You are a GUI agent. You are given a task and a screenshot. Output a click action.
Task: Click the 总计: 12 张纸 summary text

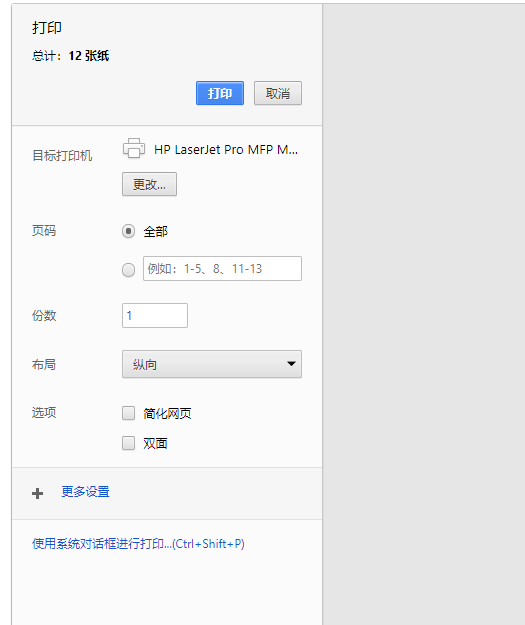(x=71, y=56)
